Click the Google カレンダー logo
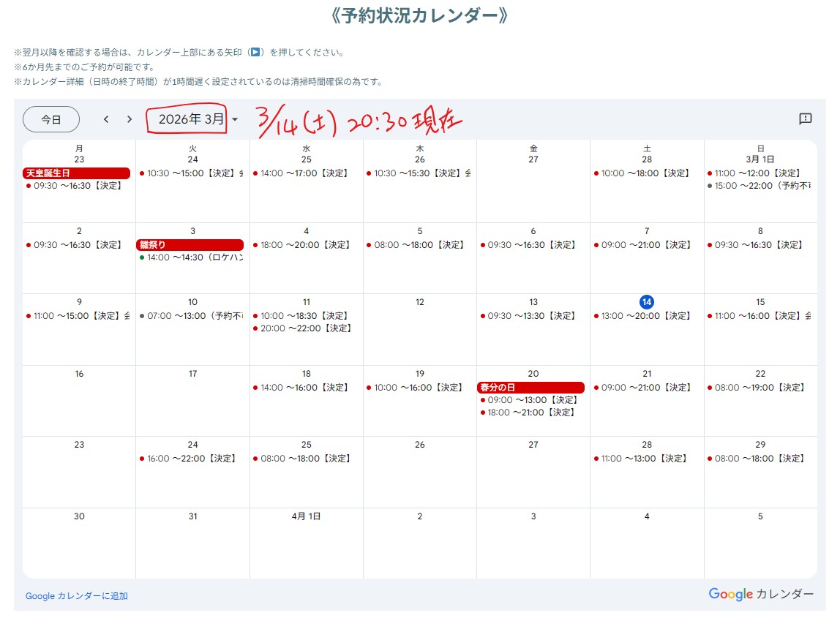 click(x=760, y=594)
